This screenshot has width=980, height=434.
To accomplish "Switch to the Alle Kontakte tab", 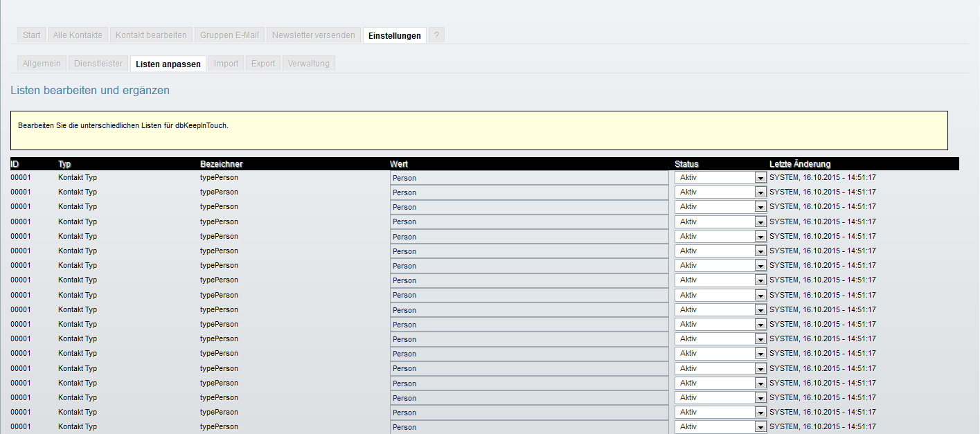I will (78, 35).
